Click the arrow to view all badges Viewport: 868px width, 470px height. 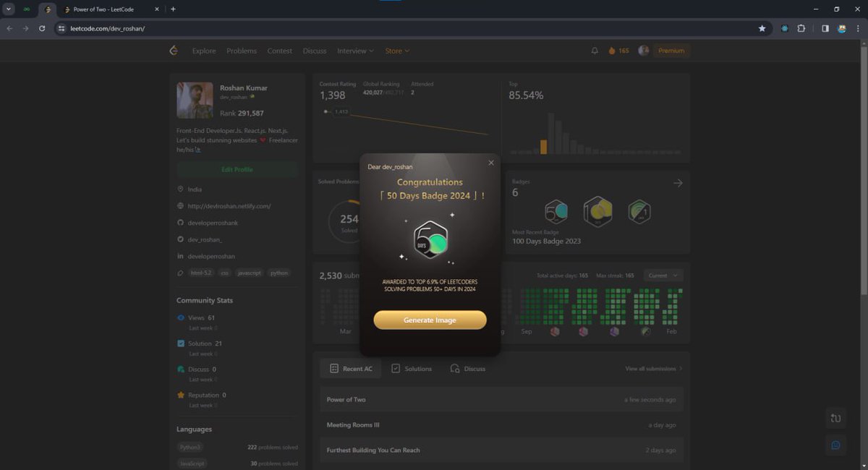coord(678,183)
